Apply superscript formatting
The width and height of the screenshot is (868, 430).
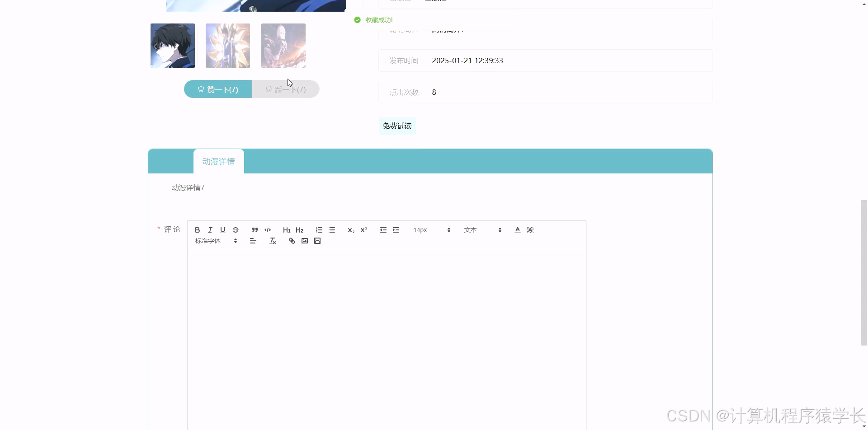364,230
